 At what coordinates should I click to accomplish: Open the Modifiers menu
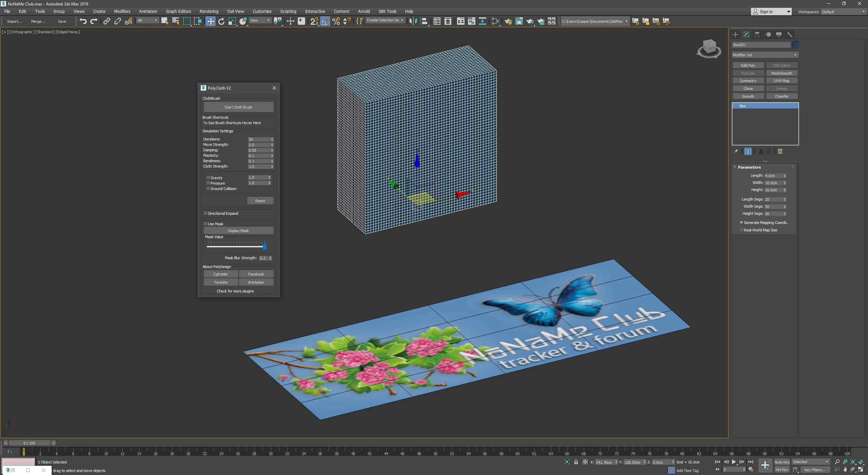pyautogui.click(x=122, y=11)
